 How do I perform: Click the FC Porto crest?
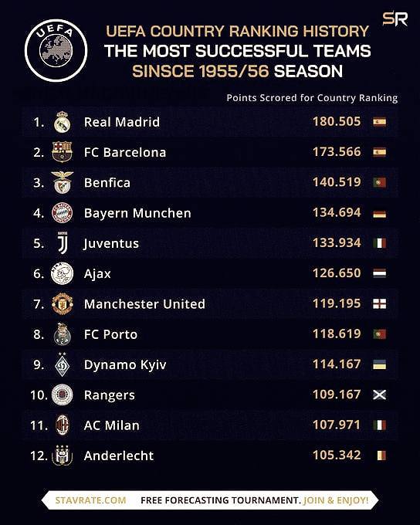click(63, 334)
